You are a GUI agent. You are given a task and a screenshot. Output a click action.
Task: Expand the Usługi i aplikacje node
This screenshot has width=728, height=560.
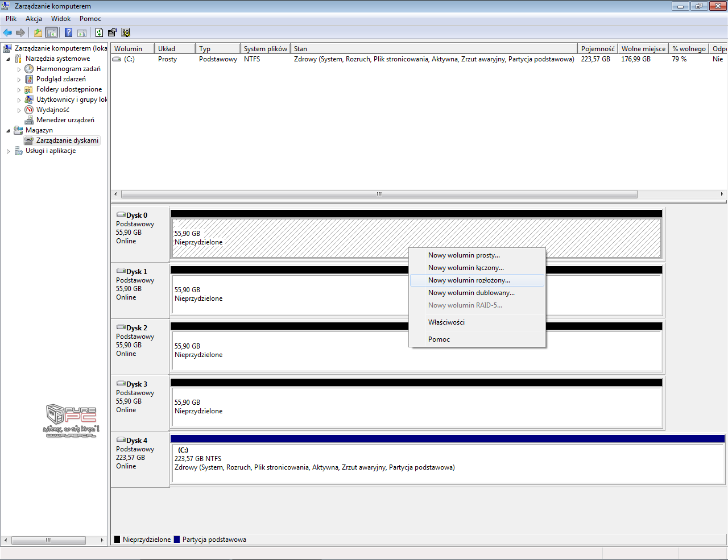[x=8, y=151]
